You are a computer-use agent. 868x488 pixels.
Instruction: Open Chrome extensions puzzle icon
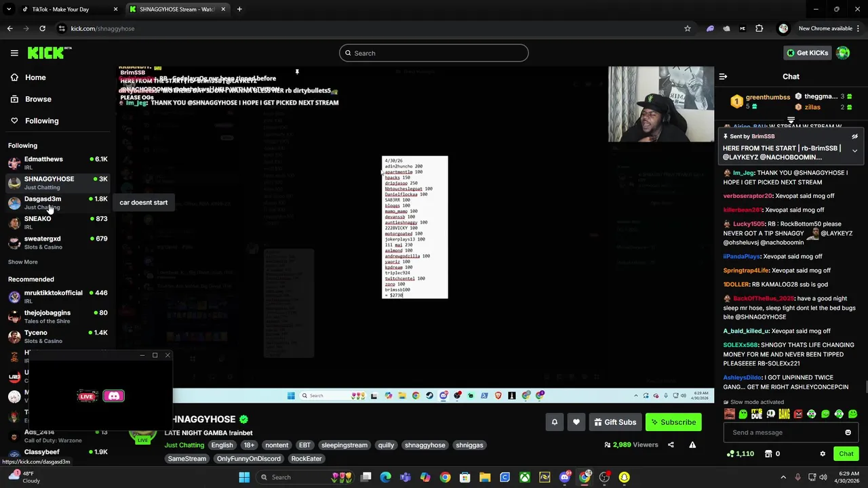click(759, 28)
